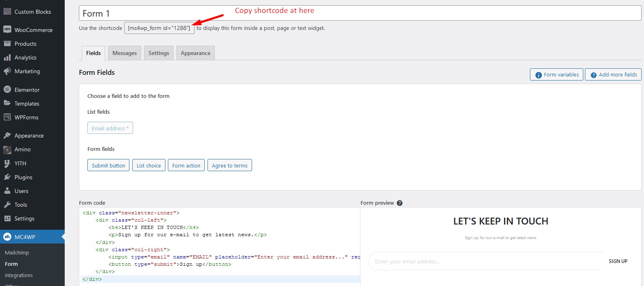
Task: Click the Tools wrench icon
Action: [7, 205]
